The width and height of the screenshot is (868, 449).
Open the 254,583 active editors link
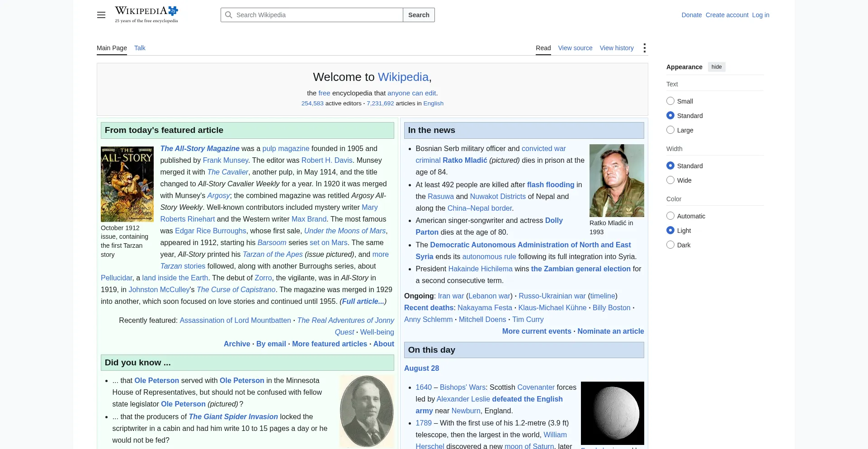pyautogui.click(x=312, y=103)
